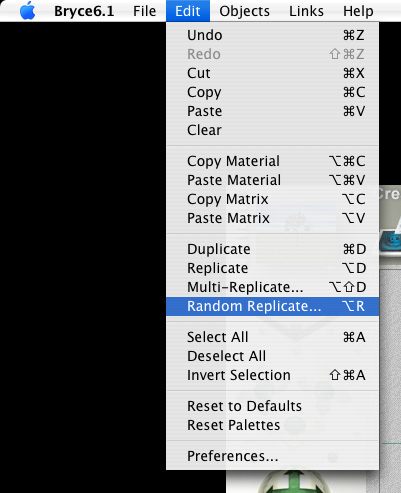Choose Copy Material from the menu
The height and width of the screenshot is (493, 401).
click(272, 161)
